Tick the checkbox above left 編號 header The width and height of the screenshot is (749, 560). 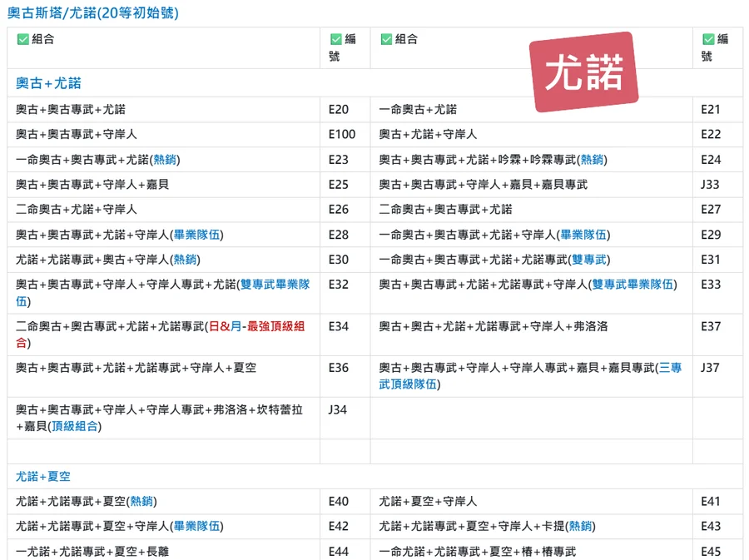[x=336, y=39]
